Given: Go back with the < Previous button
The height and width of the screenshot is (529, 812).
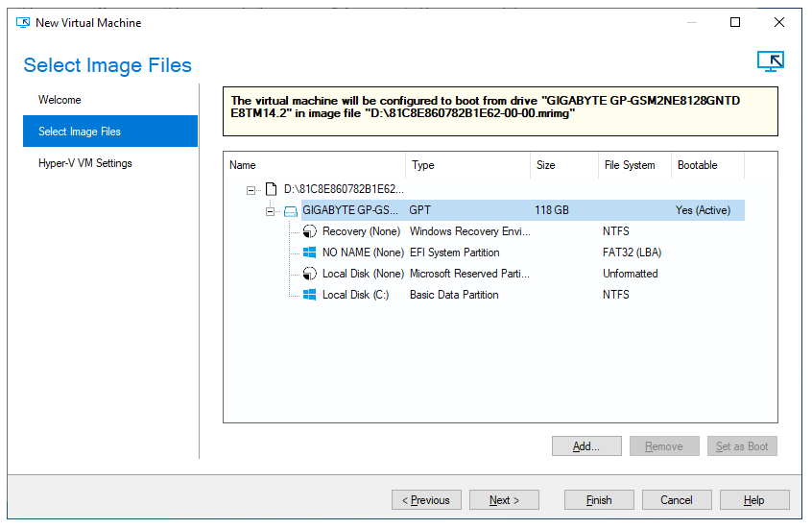Looking at the screenshot, I should (x=426, y=500).
